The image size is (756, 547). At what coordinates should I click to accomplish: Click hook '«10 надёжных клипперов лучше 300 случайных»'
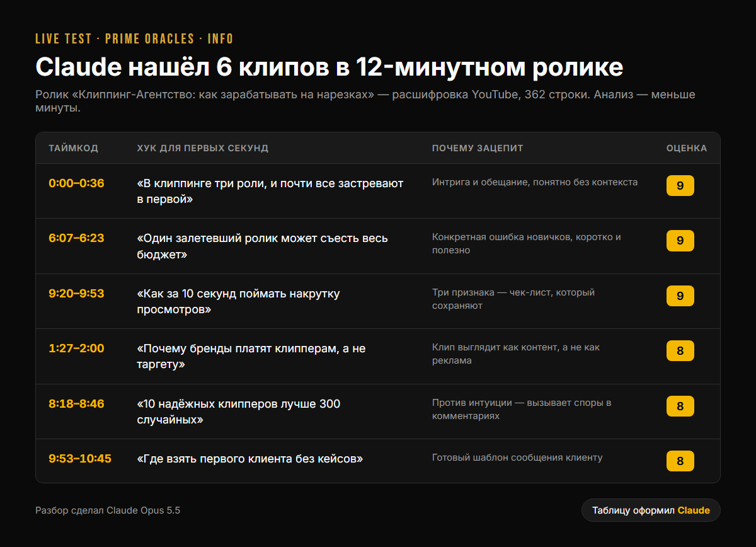239,412
